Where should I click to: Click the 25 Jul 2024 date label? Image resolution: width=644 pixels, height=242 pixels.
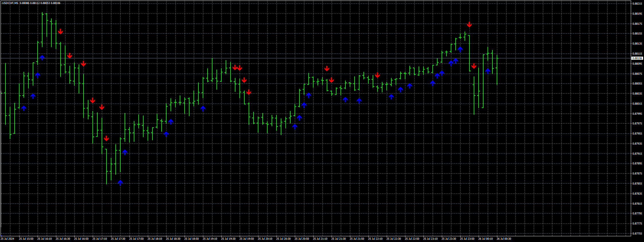pos(7,239)
